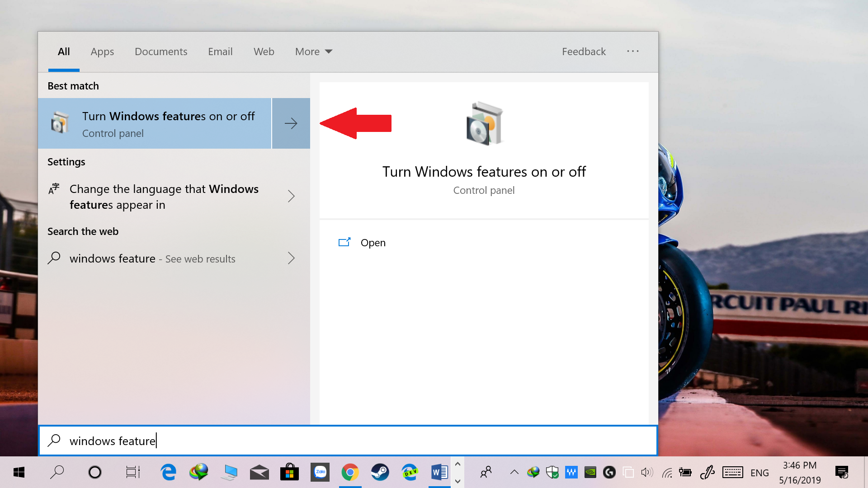
Task: Expand the best match arrow button
Action: [291, 123]
